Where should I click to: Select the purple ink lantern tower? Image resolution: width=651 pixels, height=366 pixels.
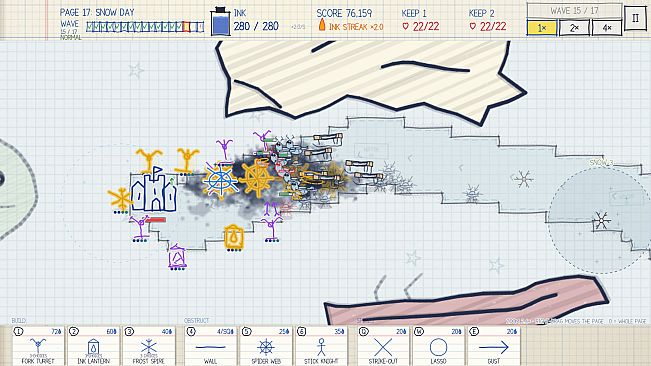click(x=177, y=257)
